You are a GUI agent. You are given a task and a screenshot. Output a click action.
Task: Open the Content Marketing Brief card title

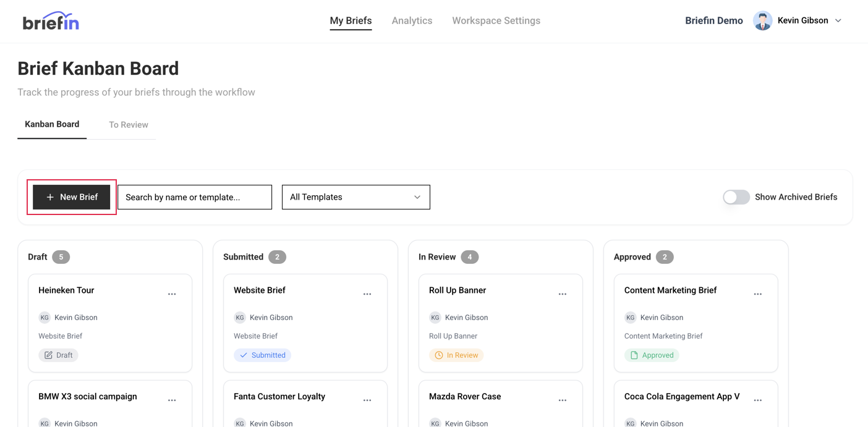point(670,290)
